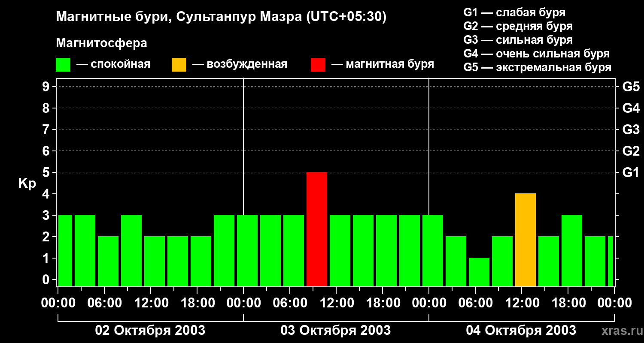Click the Kp axis value 5
Image resolution: width=644 pixels, height=343 pixels.
coord(47,173)
